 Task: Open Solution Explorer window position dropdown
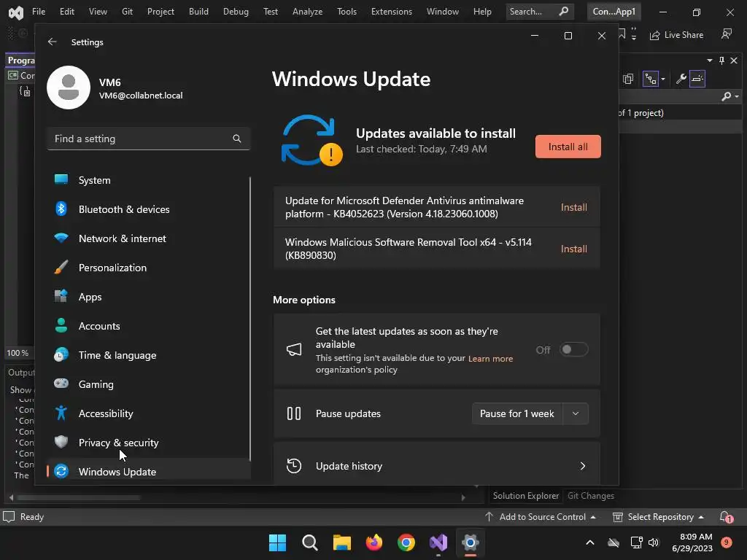(710, 61)
